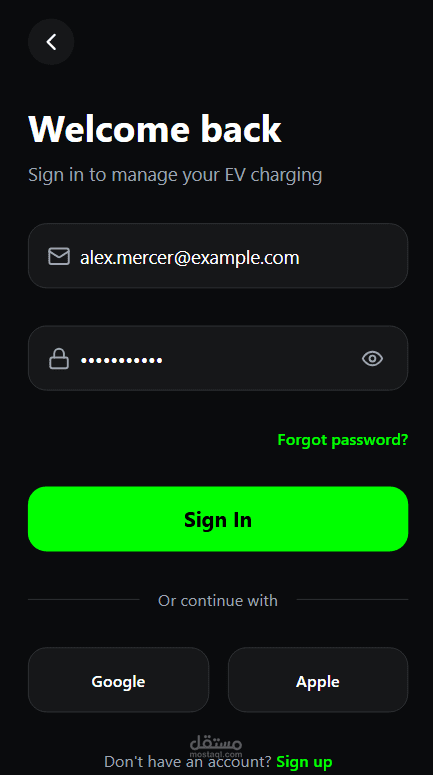Click the mostaql.com text under the logo

[216, 754]
